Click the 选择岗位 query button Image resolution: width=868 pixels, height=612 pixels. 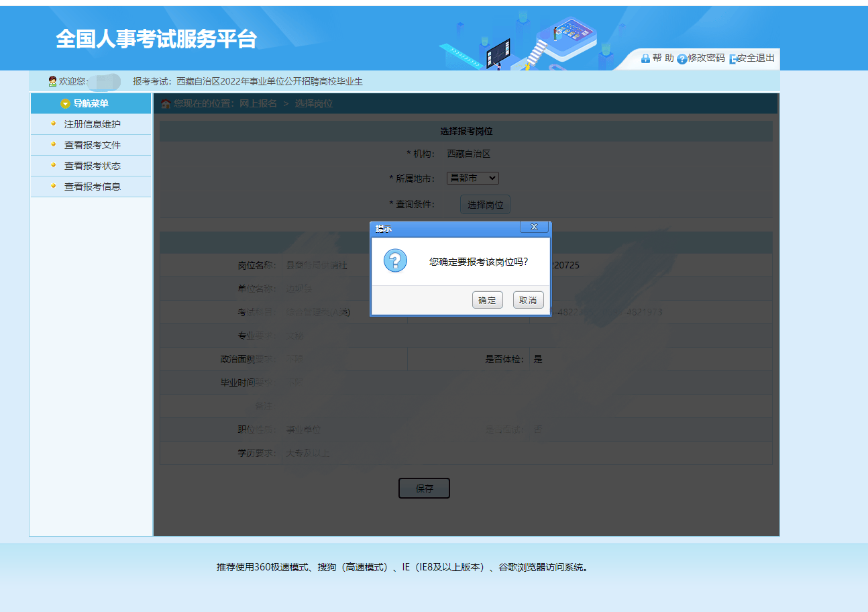[x=485, y=205]
